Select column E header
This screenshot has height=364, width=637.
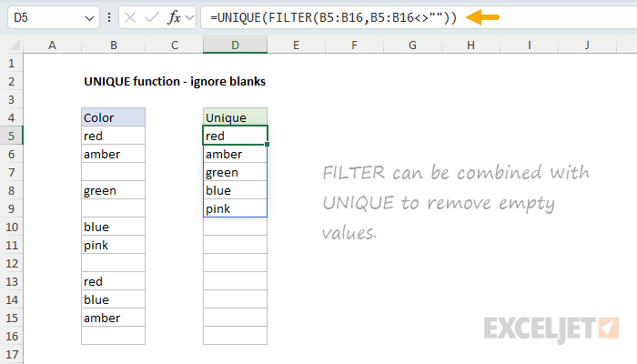coord(296,45)
